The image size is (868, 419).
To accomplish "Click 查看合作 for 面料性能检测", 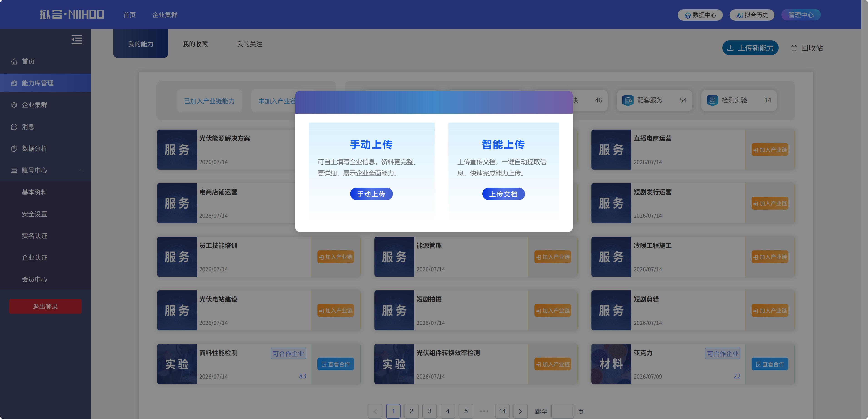I will pos(335,364).
